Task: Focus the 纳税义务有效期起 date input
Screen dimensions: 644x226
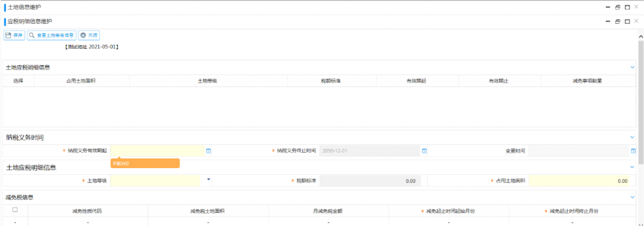Action: point(157,151)
